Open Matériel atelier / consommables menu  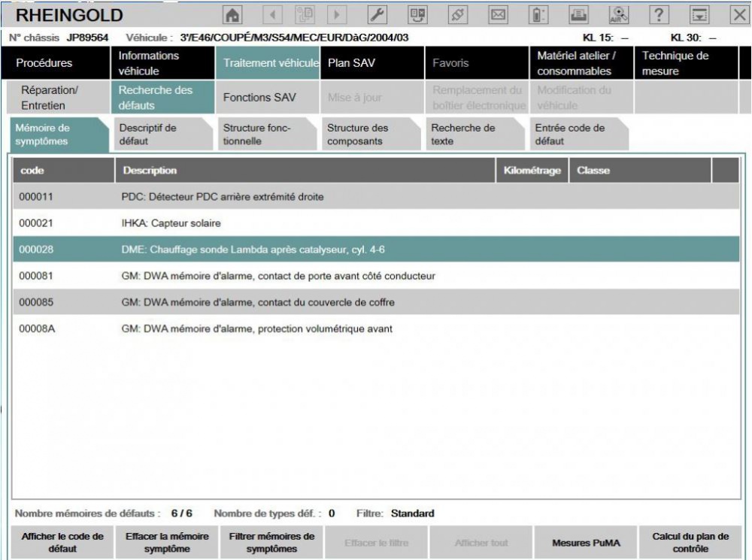point(581,63)
